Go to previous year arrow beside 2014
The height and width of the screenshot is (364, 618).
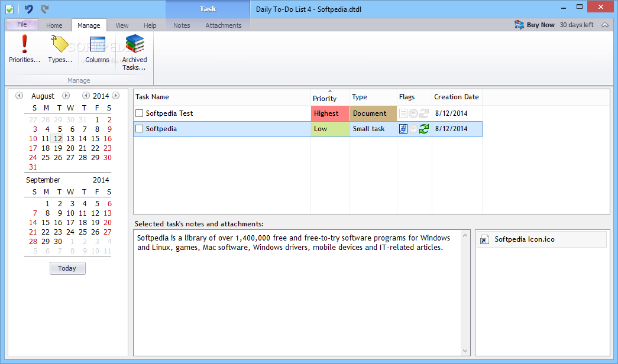(x=86, y=96)
